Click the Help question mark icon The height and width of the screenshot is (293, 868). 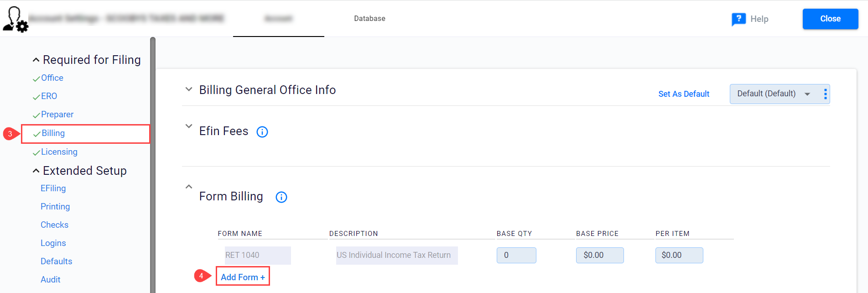[738, 19]
